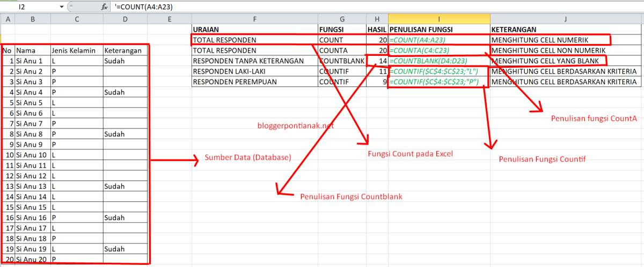Click the No header cell
This screenshot has height=267, width=644.
(8, 50)
